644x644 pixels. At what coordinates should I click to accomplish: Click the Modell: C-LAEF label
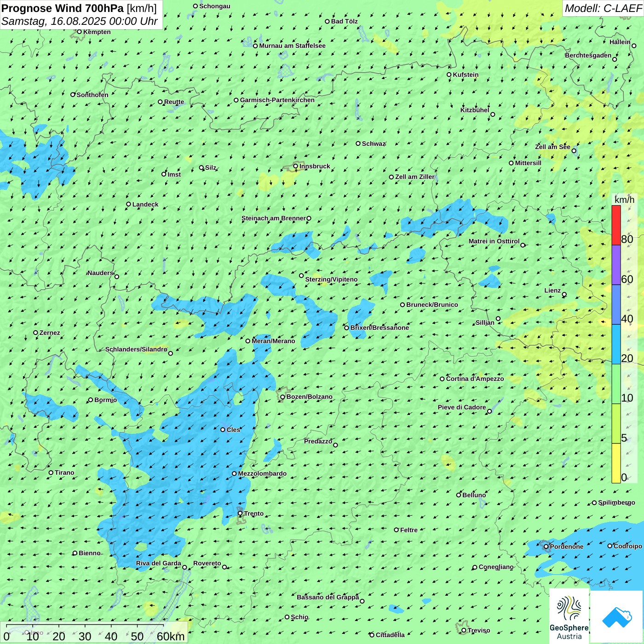tap(603, 8)
